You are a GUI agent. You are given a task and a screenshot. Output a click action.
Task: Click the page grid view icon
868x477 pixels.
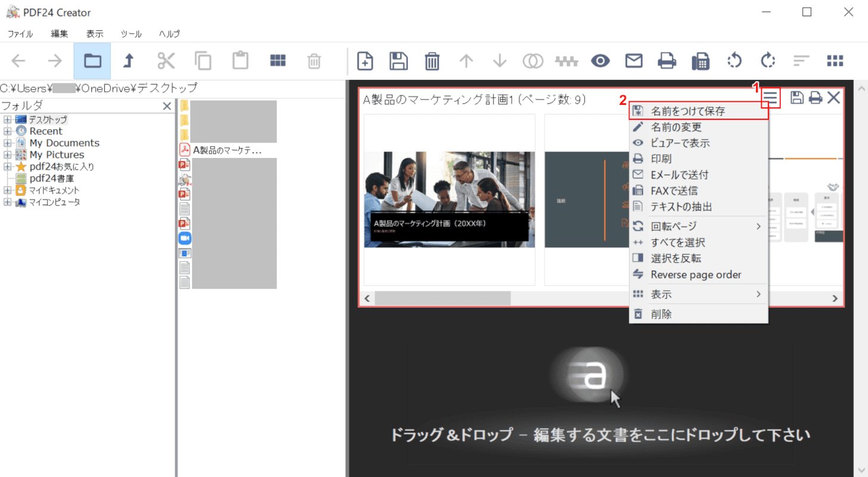(x=835, y=61)
